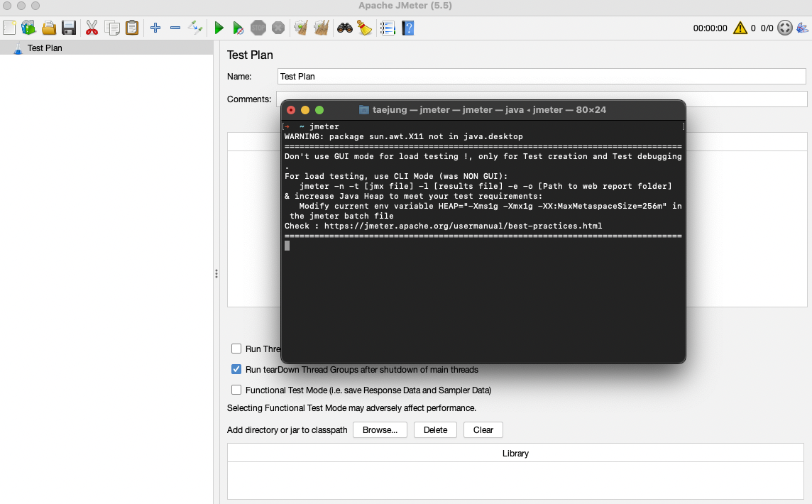Click the Name input field
The height and width of the screenshot is (504, 812).
[542, 76]
